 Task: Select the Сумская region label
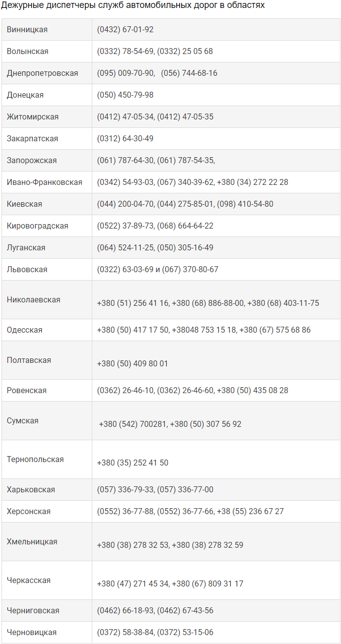(x=23, y=421)
